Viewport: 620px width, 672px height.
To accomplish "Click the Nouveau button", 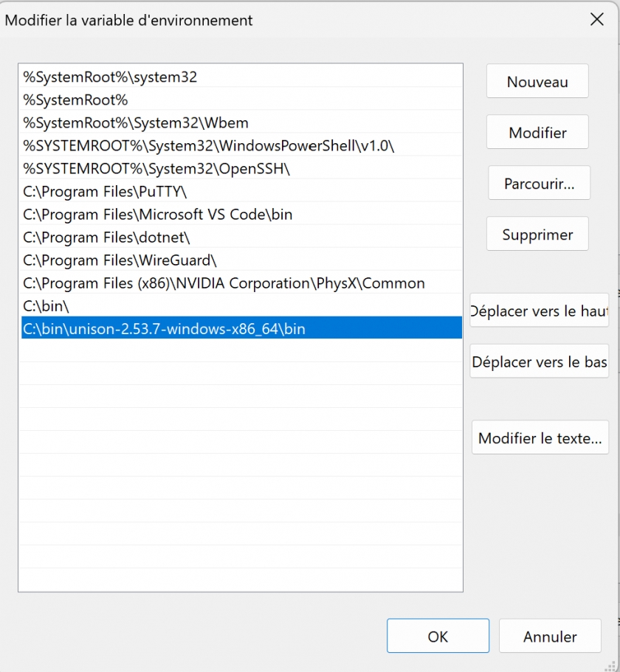I will 537,81.
